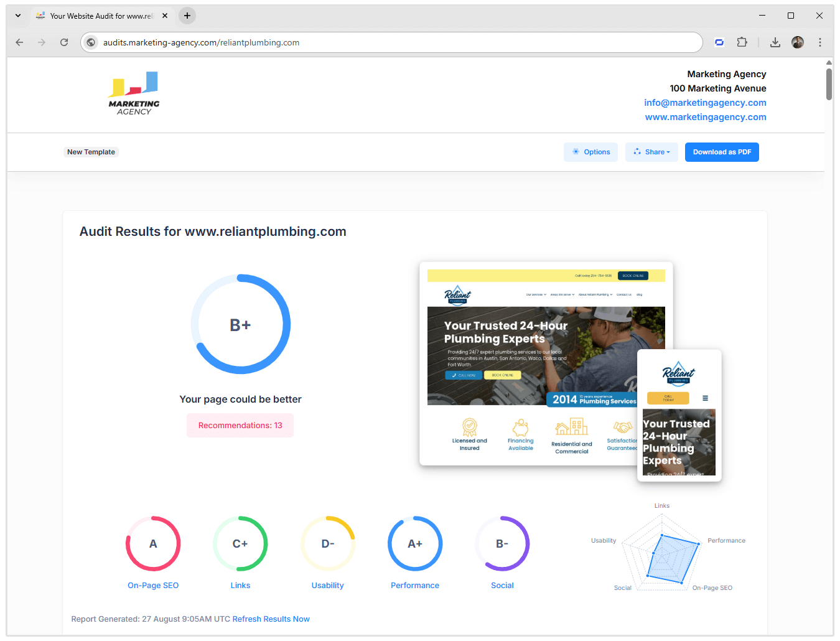Open the extensions puzzle-piece icon
This screenshot has height=641, width=840.
[x=742, y=42]
